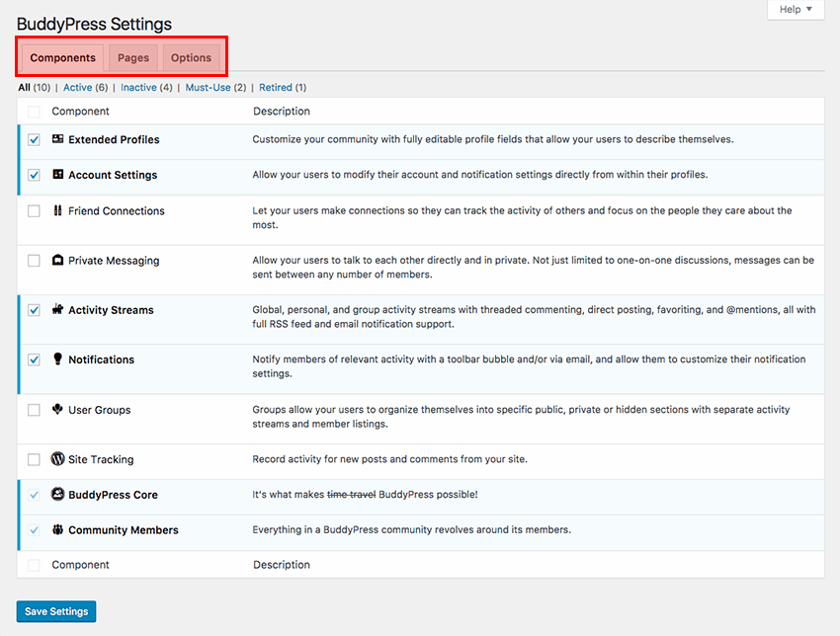Image resolution: width=840 pixels, height=636 pixels.
Task: Click the Site Tracking description text
Action: pyautogui.click(x=390, y=459)
